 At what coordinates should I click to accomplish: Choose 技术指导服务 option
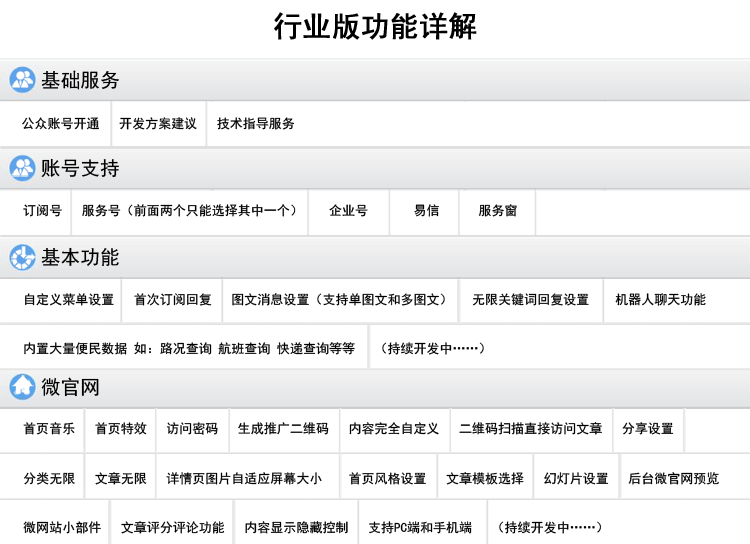coord(256,124)
